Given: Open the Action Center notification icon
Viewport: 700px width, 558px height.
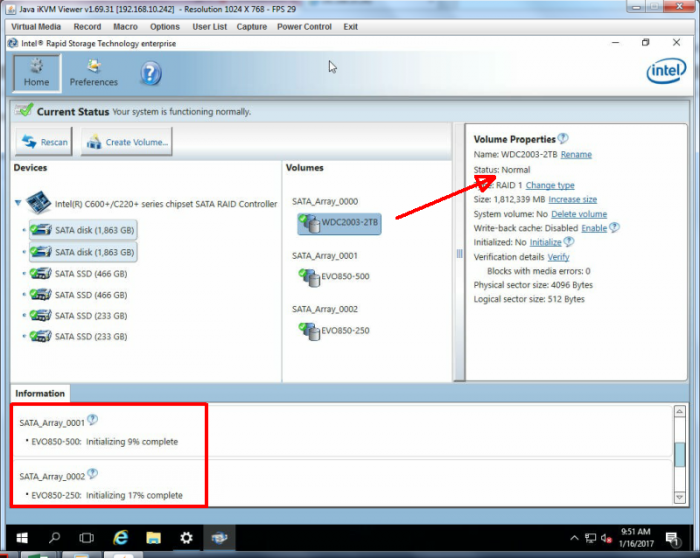Looking at the screenshot, I should point(672,539).
